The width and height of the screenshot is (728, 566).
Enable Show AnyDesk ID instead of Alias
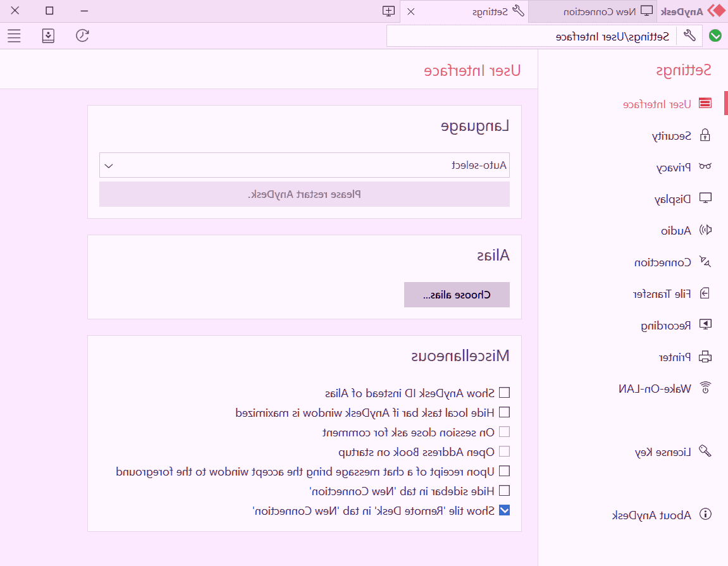[504, 393]
